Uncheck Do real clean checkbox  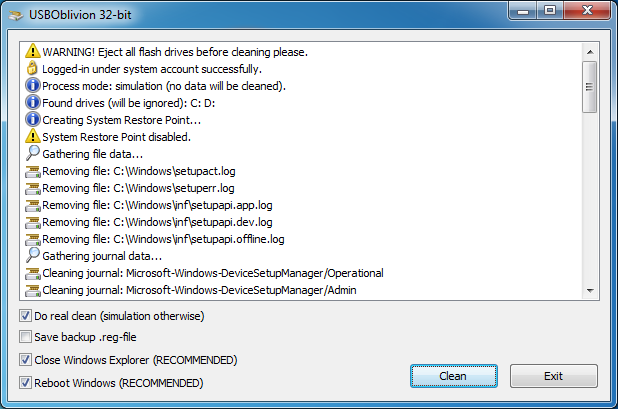point(25,316)
